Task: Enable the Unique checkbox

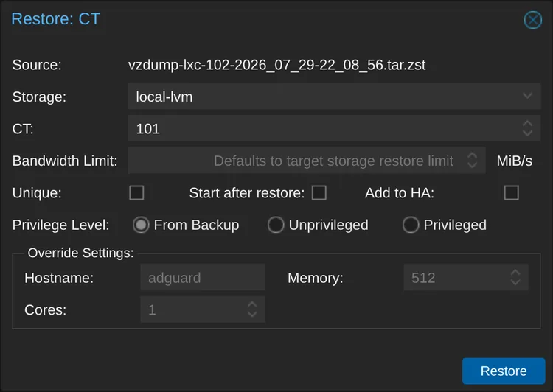Action: (136, 193)
